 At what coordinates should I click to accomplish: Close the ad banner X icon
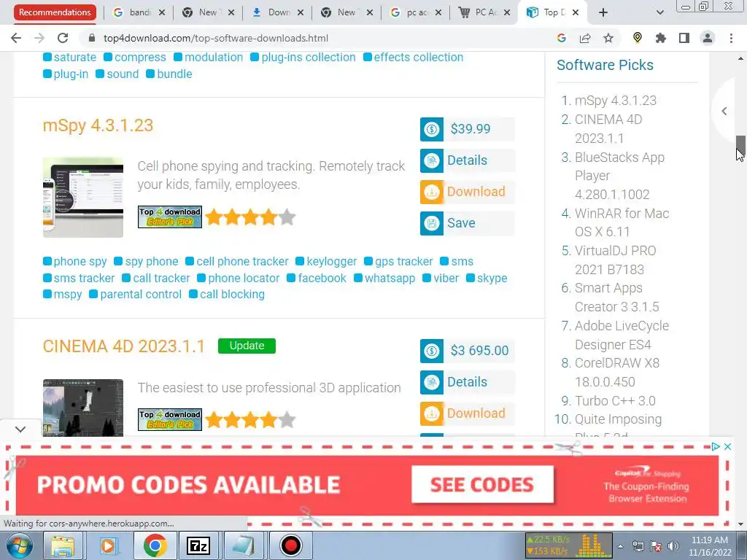tap(727, 447)
